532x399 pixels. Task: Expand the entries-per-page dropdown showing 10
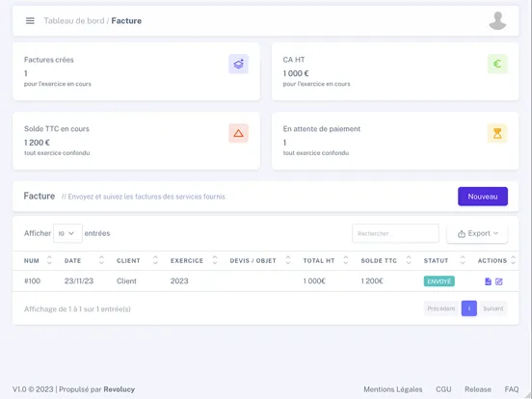(x=67, y=233)
